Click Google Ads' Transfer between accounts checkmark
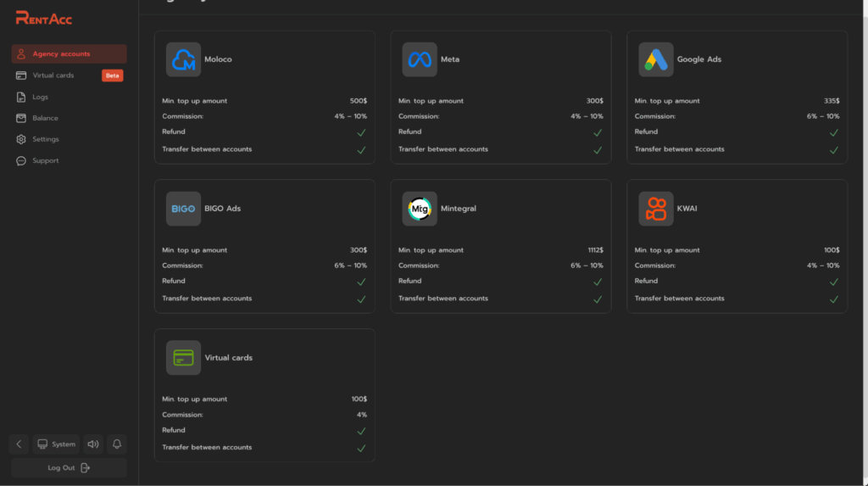This screenshot has width=868, height=486. pos(834,150)
